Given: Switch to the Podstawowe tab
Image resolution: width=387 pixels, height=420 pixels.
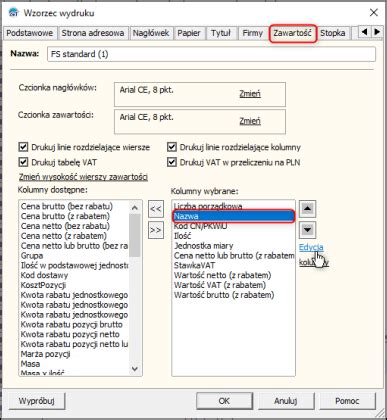Looking at the screenshot, I should pyautogui.click(x=30, y=33).
